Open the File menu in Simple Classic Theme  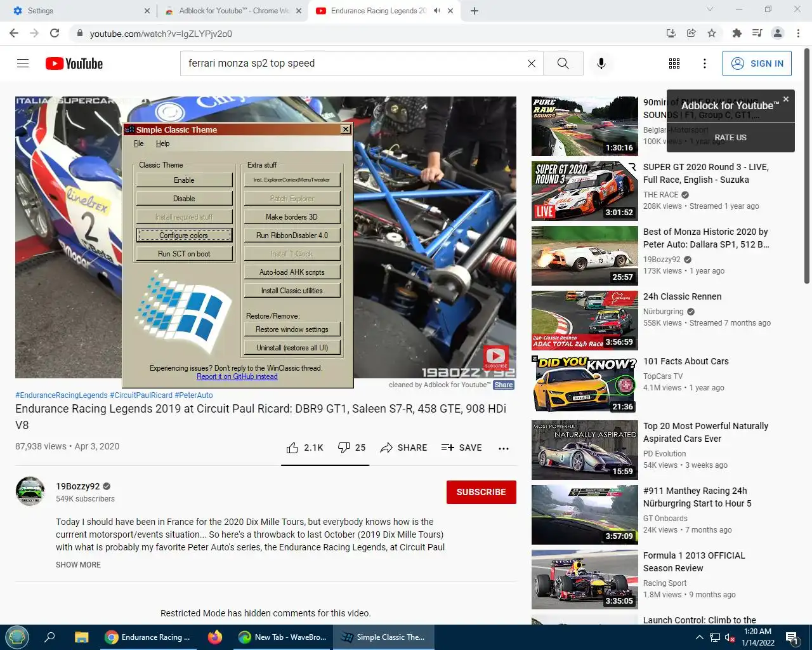tap(139, 143)
